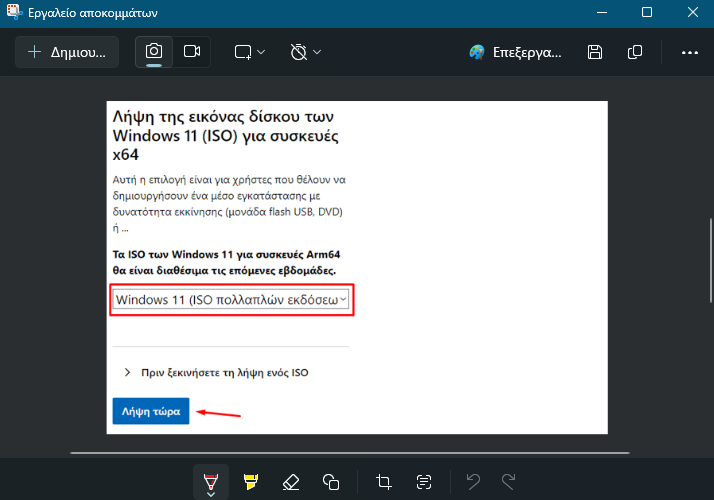Copy the snip to clipboard
Screen dimensions: 714x500
[x=635, y=52]
